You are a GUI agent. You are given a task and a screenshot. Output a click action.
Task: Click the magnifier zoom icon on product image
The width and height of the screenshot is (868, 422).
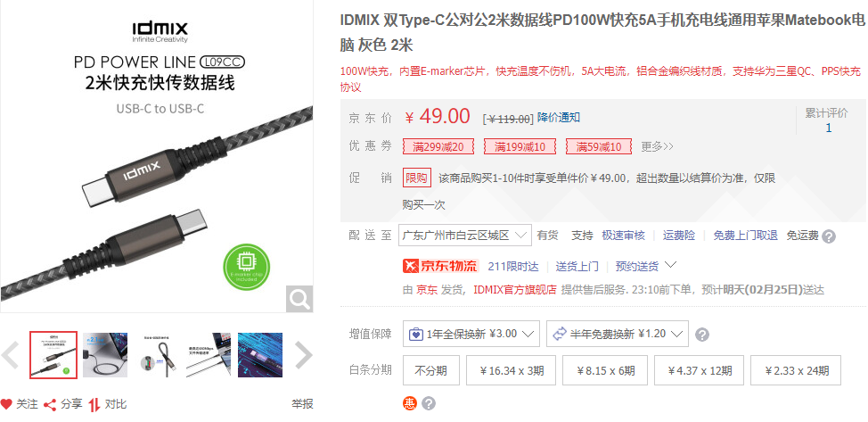point(299,300)
